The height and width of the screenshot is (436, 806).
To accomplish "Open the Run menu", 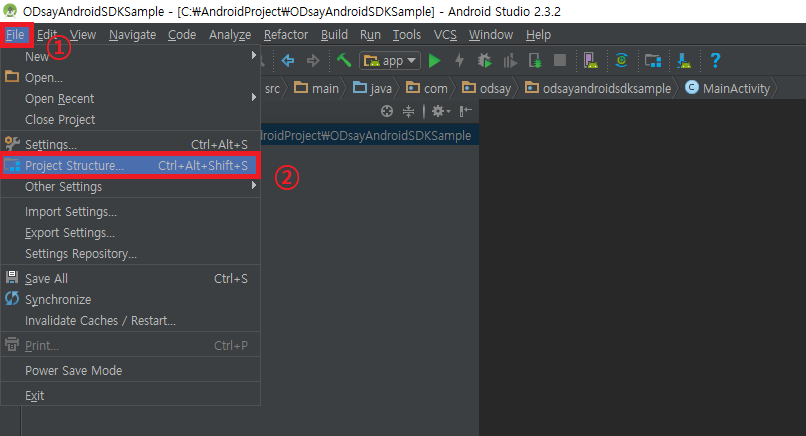I will (x=370, y=34).
